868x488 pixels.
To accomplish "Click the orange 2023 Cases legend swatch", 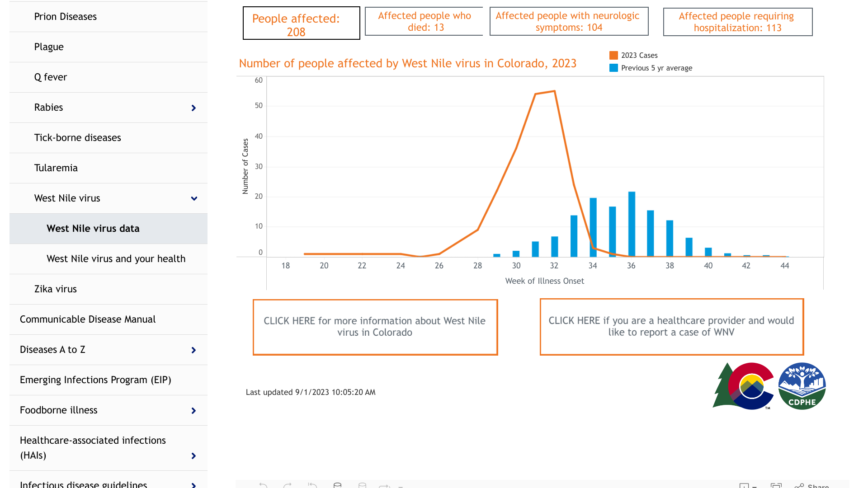I will coord(613,55).
